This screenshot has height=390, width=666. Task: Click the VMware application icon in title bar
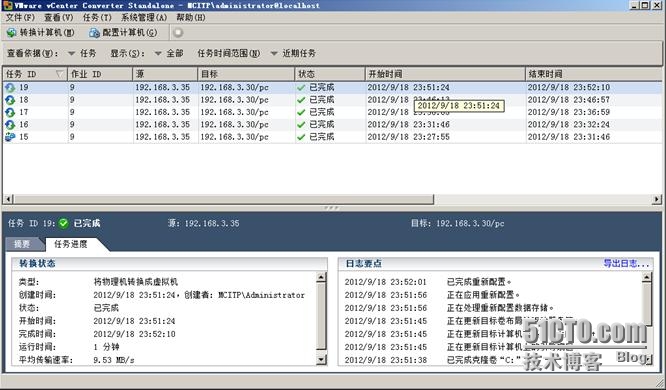click(x=7, y=6)
